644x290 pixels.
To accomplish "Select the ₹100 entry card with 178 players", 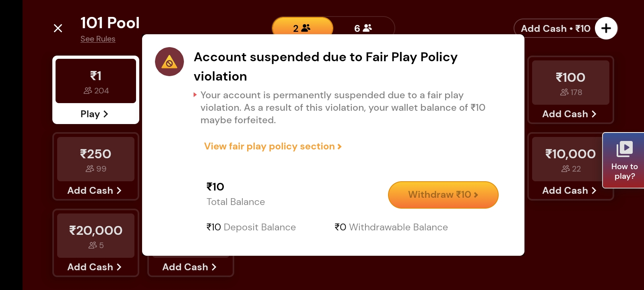I will (x=570, y=83).
